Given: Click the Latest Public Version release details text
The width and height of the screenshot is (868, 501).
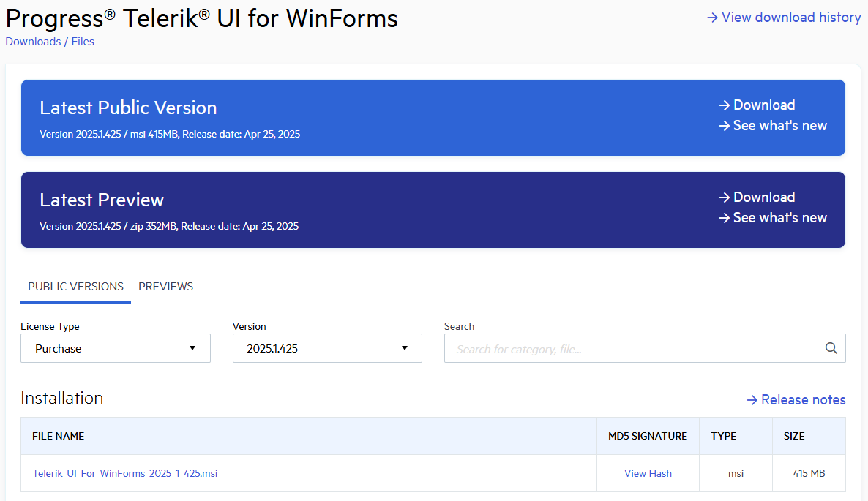Looking at the screenshot, I should (170, 135).
